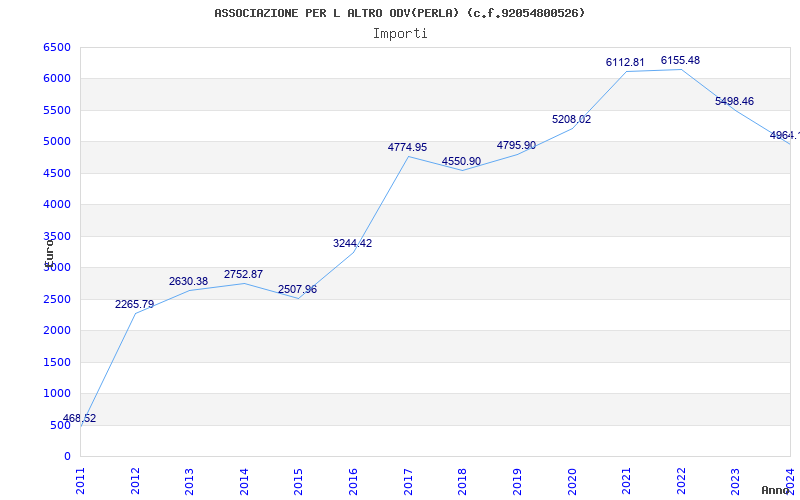
Task: Select x-axis year 2019
Action: tap(517, 481)
